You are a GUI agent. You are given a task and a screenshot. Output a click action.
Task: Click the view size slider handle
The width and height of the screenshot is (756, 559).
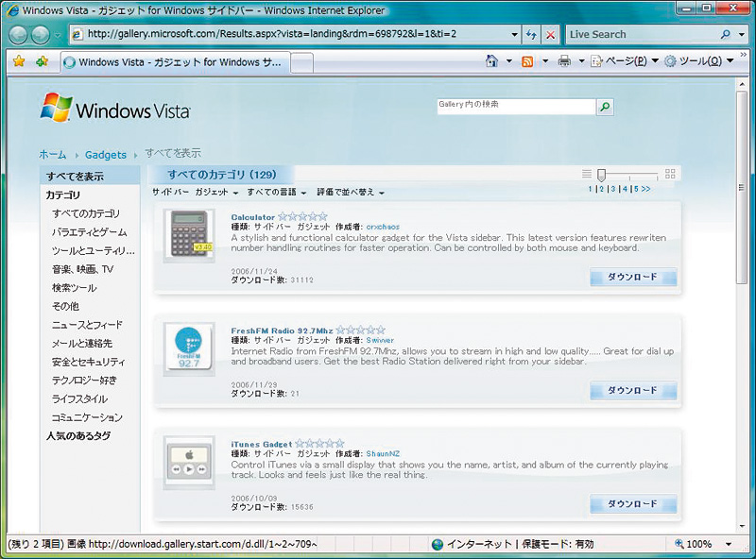[x=601, y=174]
